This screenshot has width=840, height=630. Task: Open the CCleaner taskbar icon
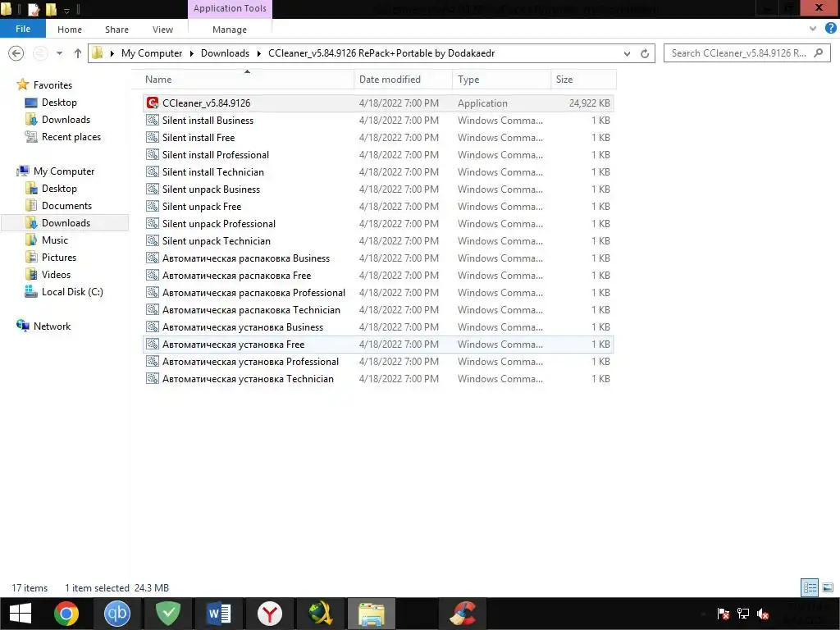click(463, 614)
